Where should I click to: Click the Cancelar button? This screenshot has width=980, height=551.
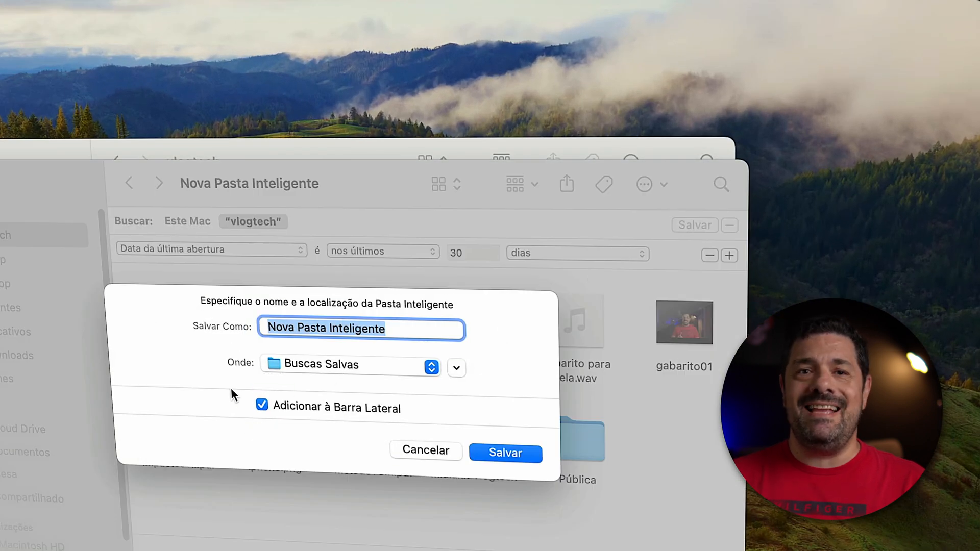pyautogui.click(x=426, y=450)
